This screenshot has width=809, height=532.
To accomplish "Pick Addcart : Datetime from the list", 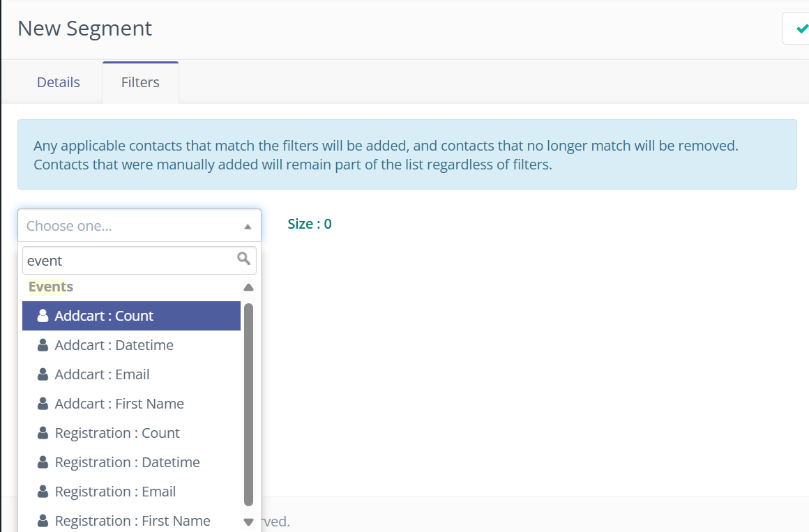I will pyautogui.click(x=114, y=345).
